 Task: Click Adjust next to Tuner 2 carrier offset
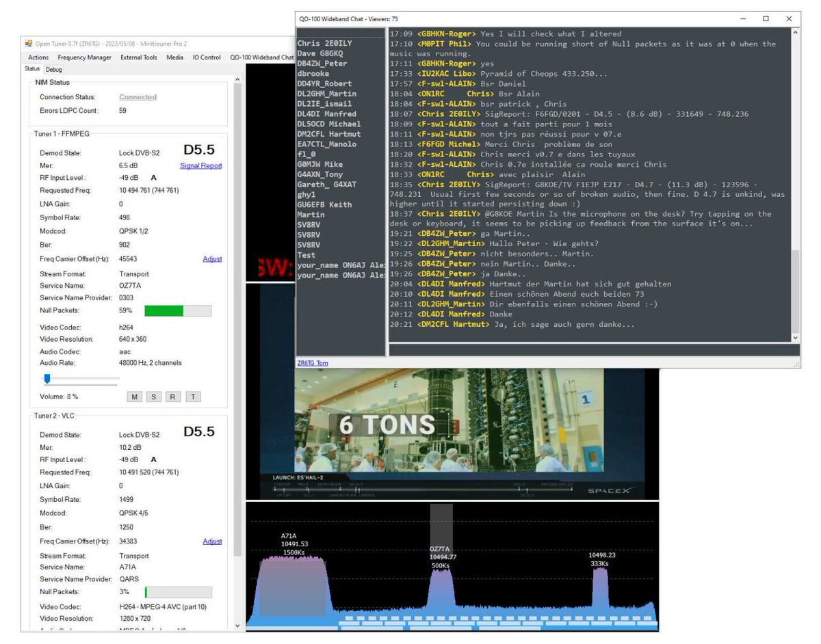coord(211,541)
